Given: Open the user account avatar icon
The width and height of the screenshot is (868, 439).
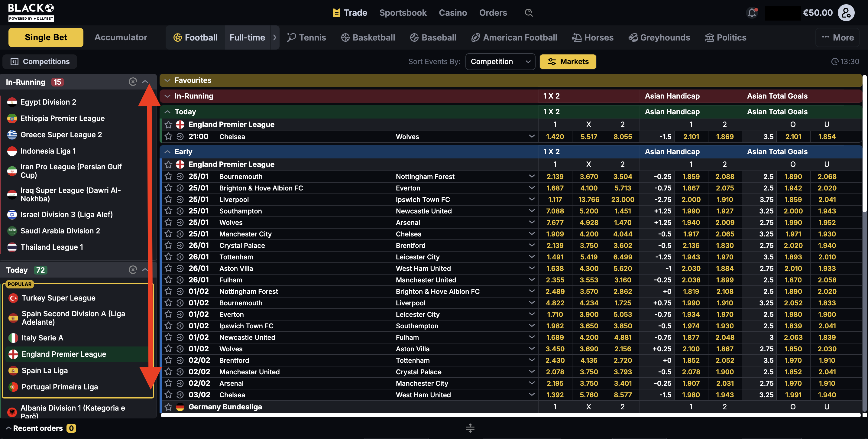Looking at the screenshot, I should click(x=846, y=13).
